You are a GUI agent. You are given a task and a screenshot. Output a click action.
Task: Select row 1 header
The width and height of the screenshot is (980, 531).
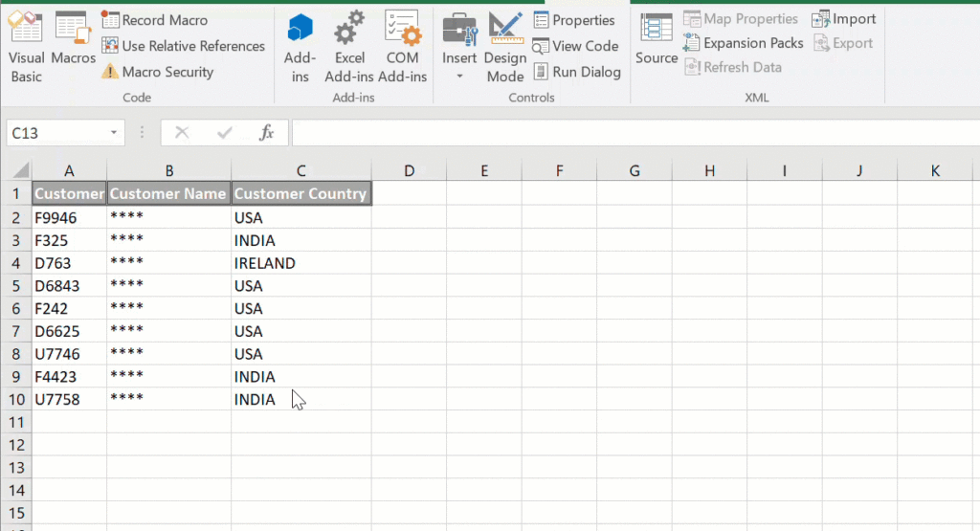pos(15,193)
